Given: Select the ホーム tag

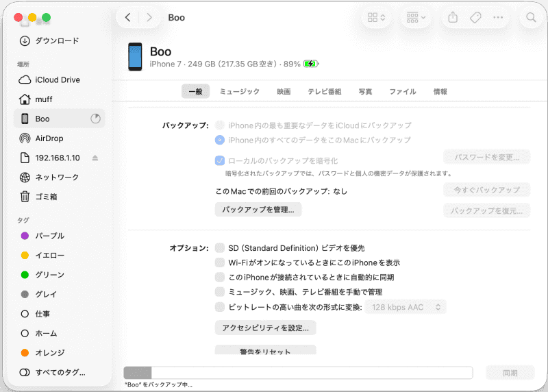Looking at the screenshot, I should pos(60,333).
